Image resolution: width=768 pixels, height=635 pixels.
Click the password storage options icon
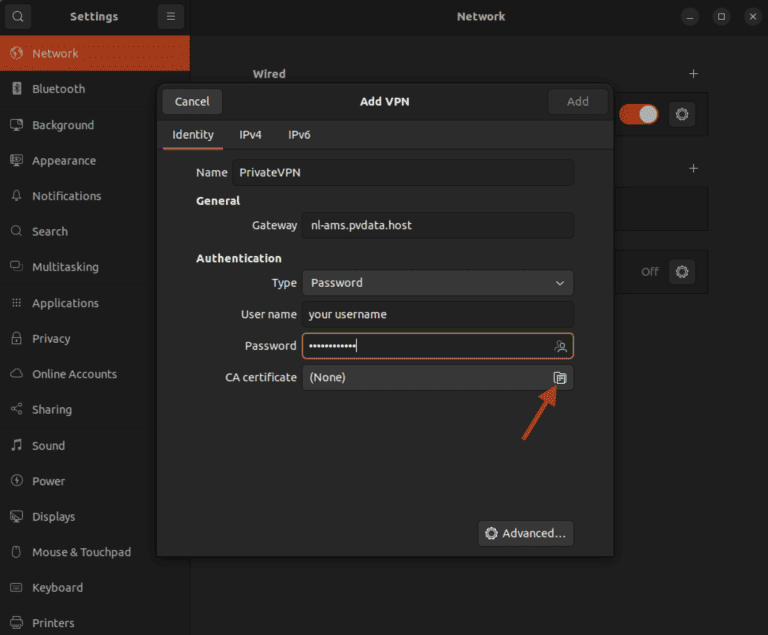click(x=561, y=347)
